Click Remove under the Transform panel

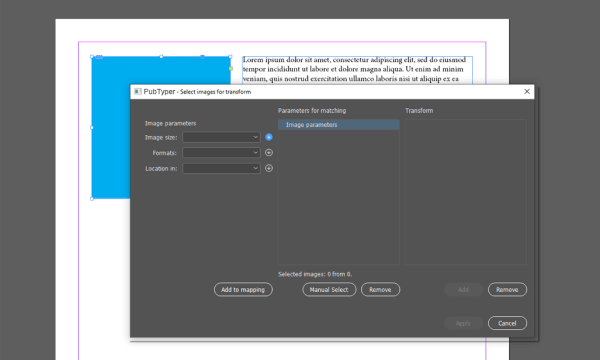[507, 290]
